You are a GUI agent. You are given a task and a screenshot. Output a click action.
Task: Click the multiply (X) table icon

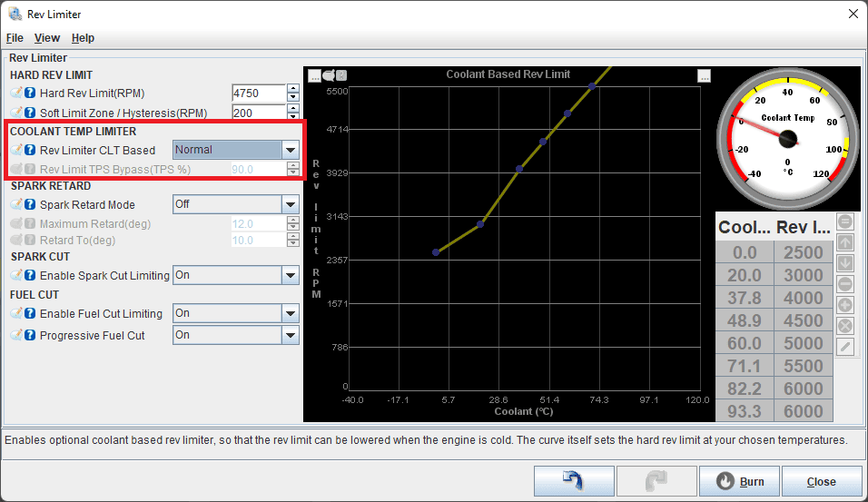tap(844, 326)
